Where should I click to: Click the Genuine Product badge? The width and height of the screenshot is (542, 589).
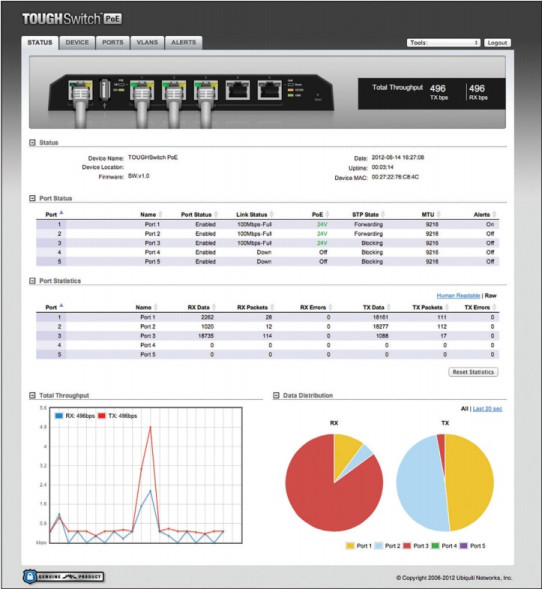click(63, 576)
